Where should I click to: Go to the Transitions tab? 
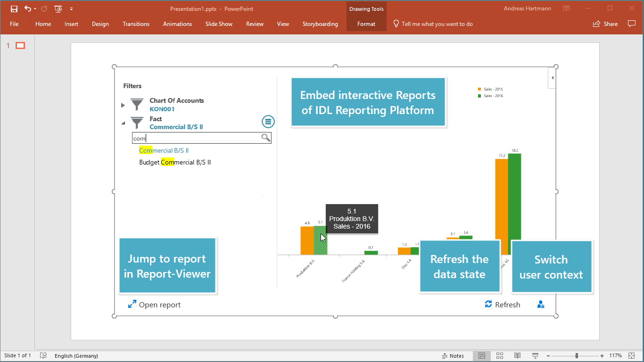tap(136, 24)
